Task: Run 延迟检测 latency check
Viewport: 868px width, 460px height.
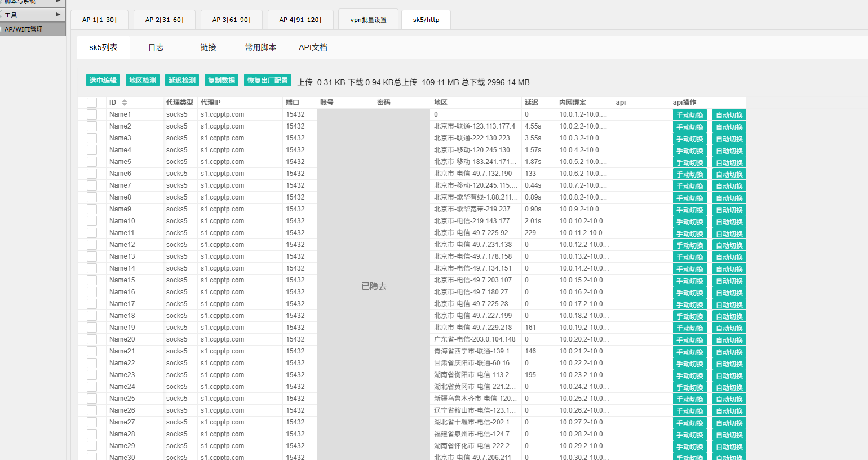Action: pyautogui.click(x=182, y=81)
